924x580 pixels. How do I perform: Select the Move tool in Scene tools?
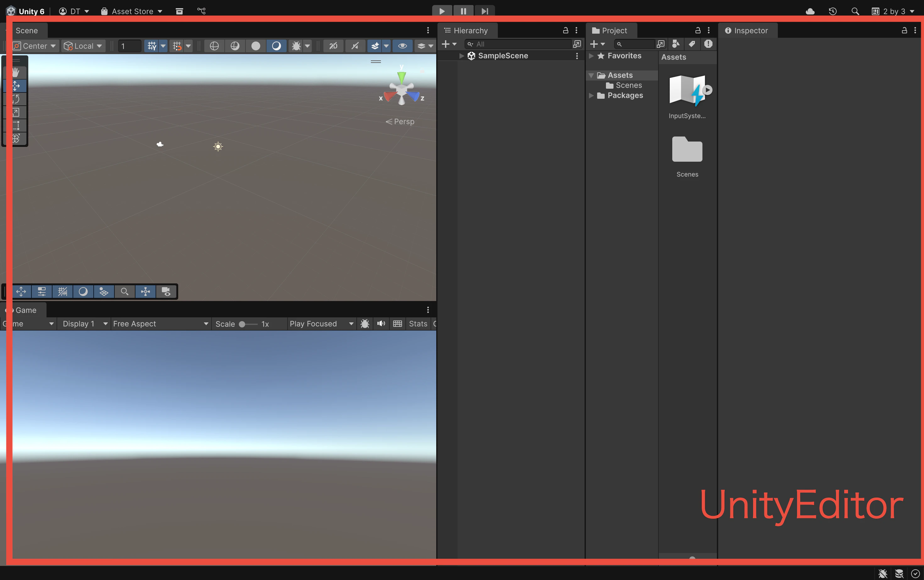[16, 86]
